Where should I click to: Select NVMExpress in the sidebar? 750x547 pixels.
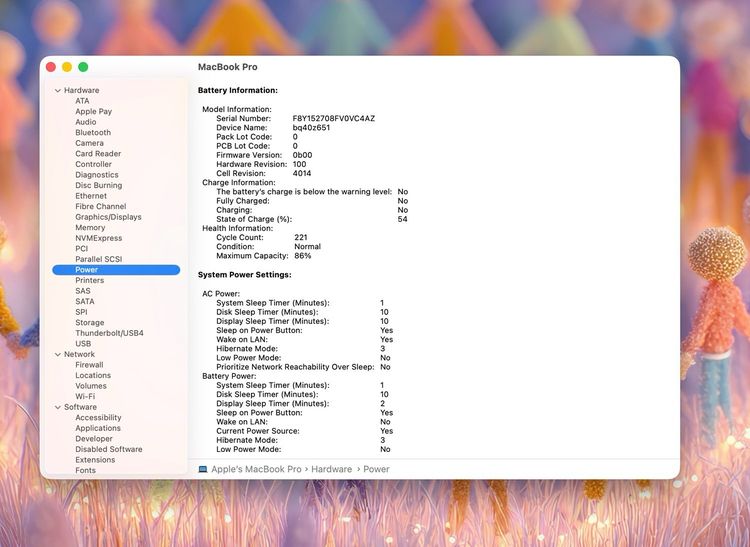[99, 238]
